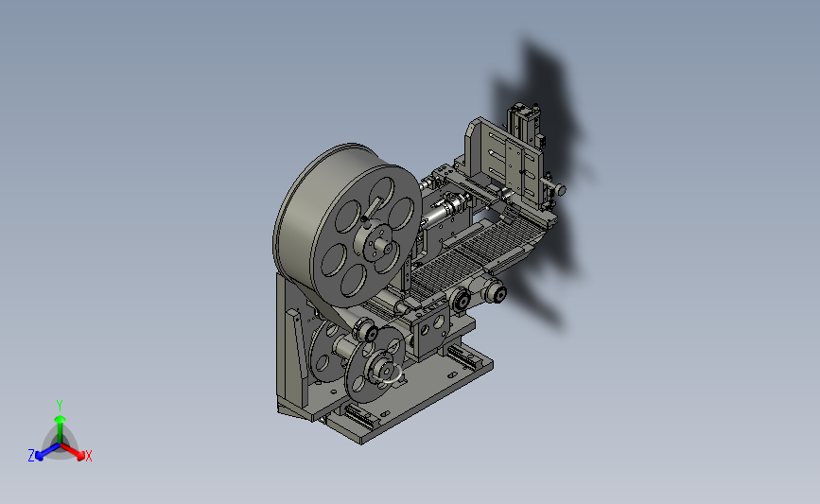
Task: Select the vertical bracket at the top right
Action: [x=503, y=162]
